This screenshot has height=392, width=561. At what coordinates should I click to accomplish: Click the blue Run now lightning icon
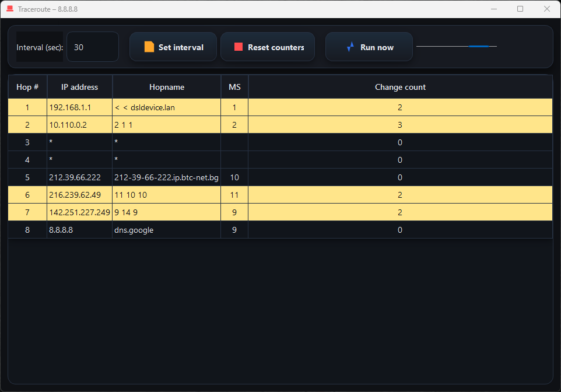click(x=350, y=47)
